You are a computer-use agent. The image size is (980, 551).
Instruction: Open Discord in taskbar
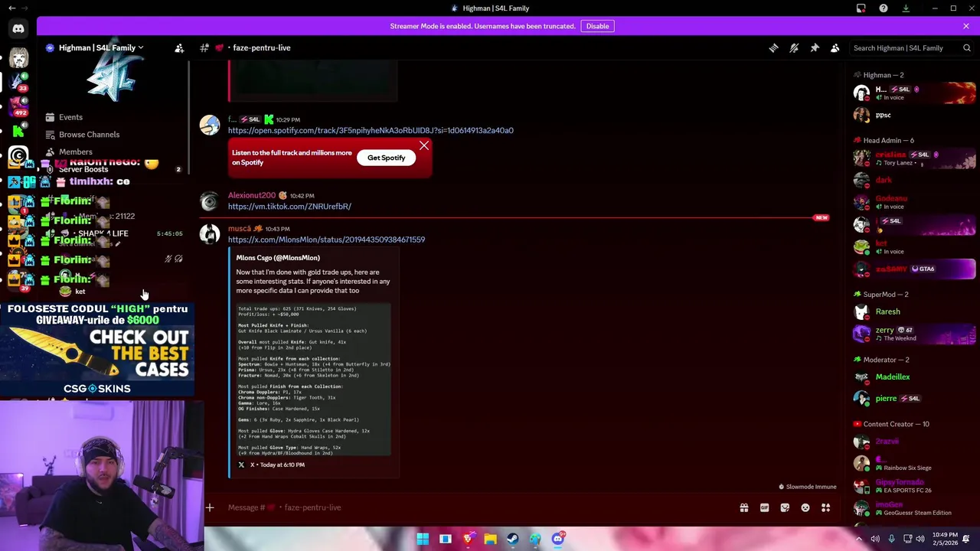pos(558,539)
